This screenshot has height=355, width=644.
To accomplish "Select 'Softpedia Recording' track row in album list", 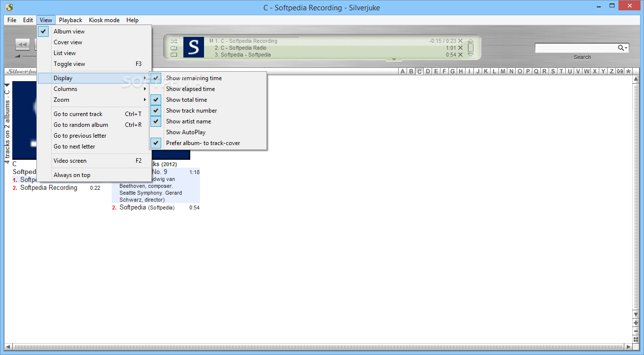I will (x=57, y=188).
